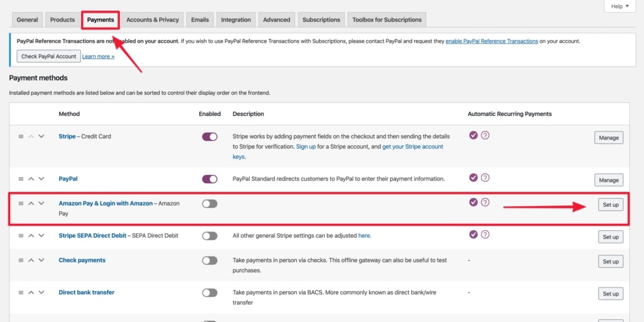Viewport: 644px width, 322px height.
Task: Open the Advanced tab
Action: tap(277, 19)
